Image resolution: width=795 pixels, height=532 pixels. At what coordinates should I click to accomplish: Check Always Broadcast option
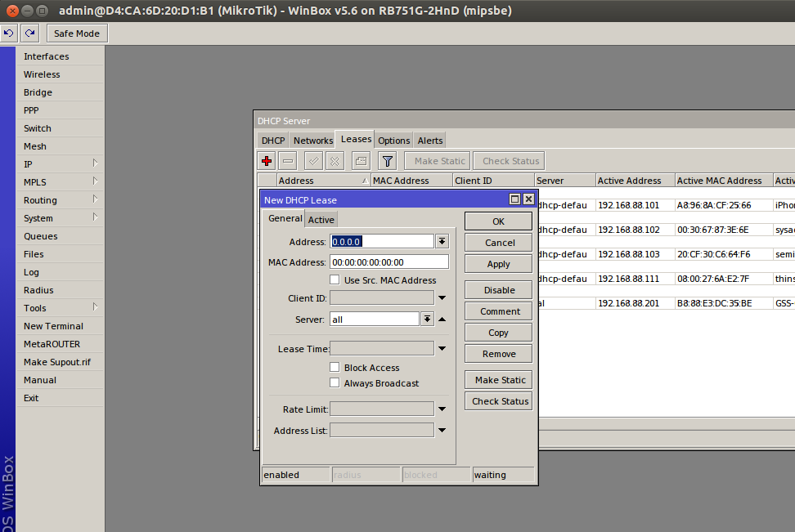tap(335, 383)
